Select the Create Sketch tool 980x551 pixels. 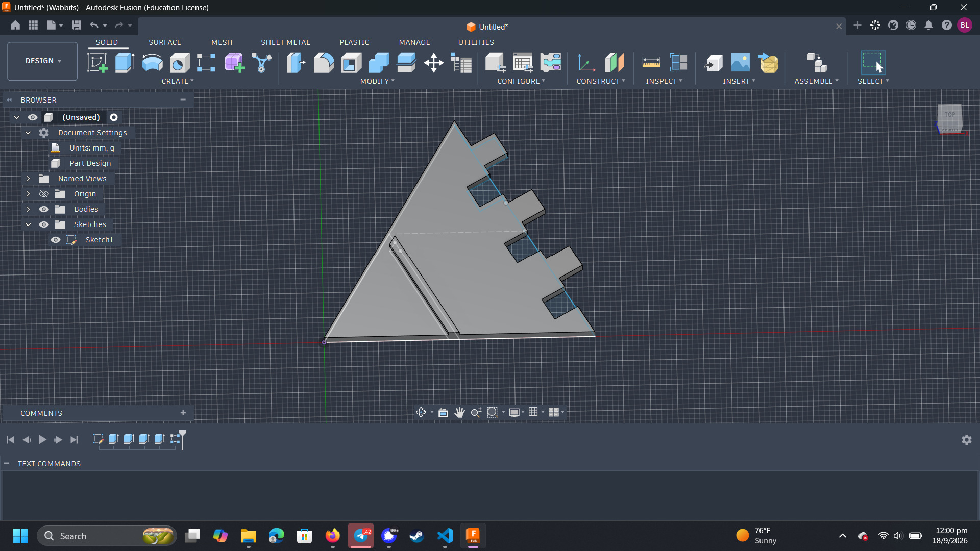pyautogui.click(x=97, y=63)
